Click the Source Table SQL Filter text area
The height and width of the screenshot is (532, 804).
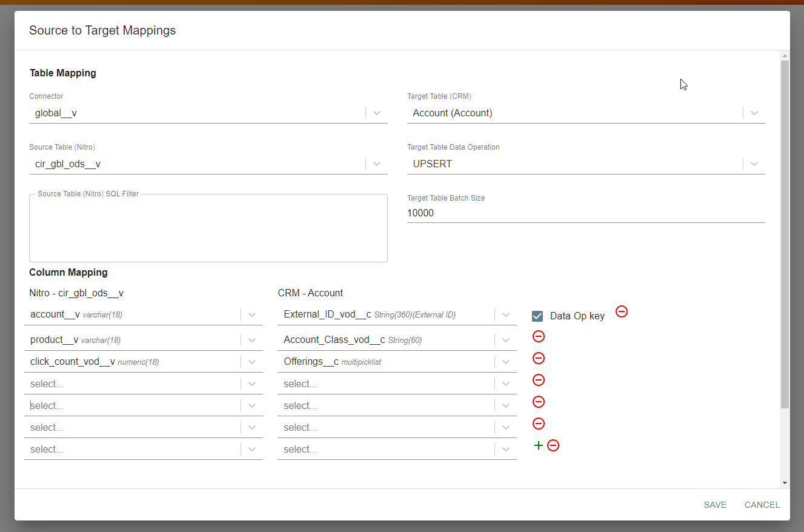click(208, 229)
